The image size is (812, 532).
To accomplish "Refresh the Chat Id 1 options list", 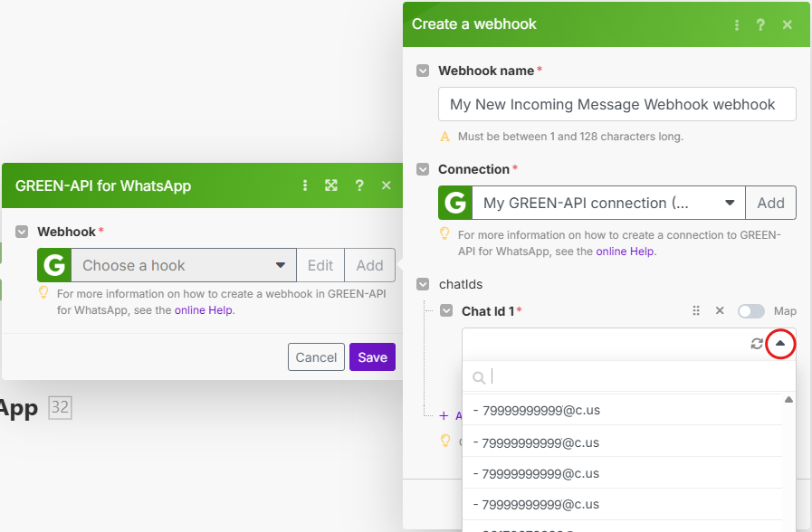I will [757, 344].
